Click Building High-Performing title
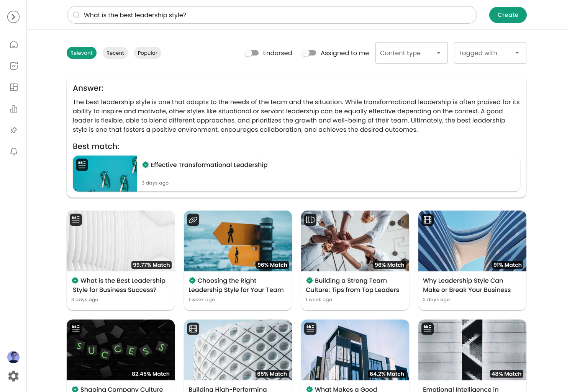 pyautogui.click(x=228, y=389)
